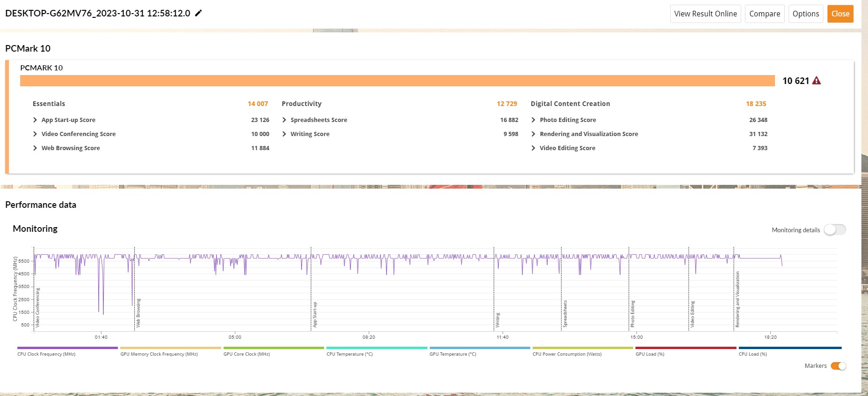Turn off the Markers switch
This screenshot has width=868, height=396.
tap(838, 366)
